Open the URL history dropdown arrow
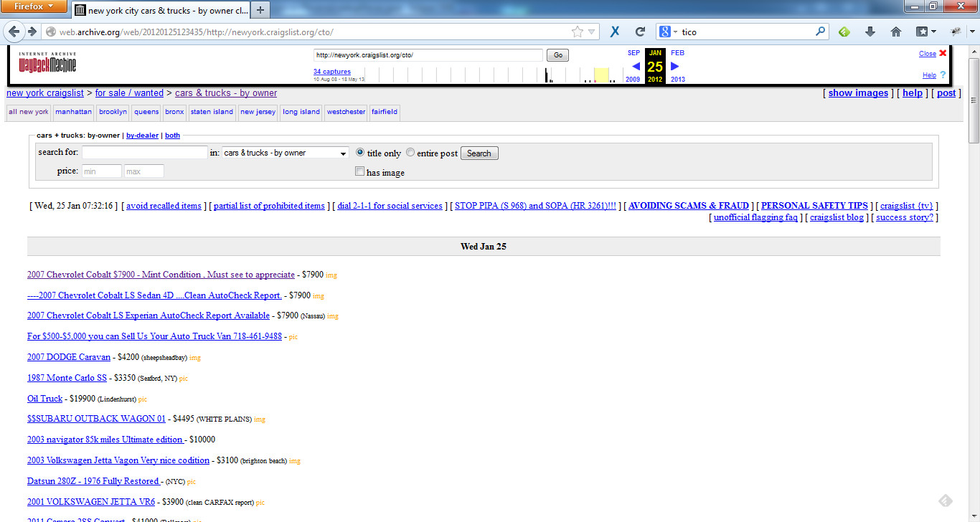 pos(593,32)
